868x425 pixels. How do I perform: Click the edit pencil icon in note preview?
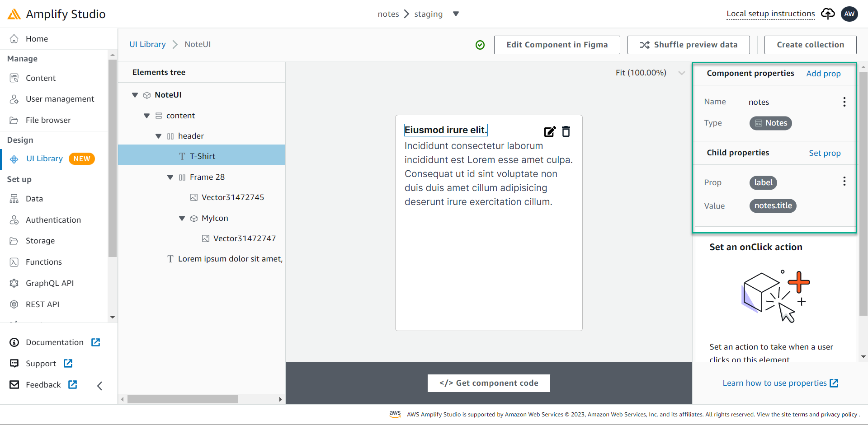[x=550, y=131]
